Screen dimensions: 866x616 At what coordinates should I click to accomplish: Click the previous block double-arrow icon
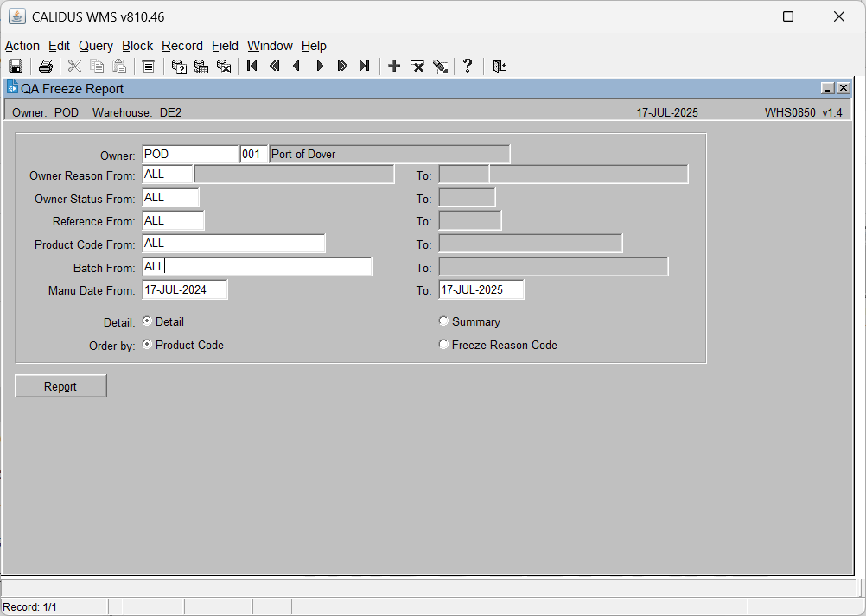(x=275, y=67)
